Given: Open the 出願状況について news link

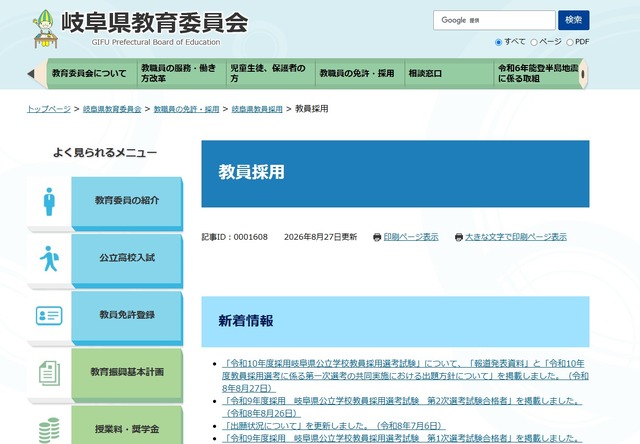Looking at the screenshot, I should [x=333, y=426].
